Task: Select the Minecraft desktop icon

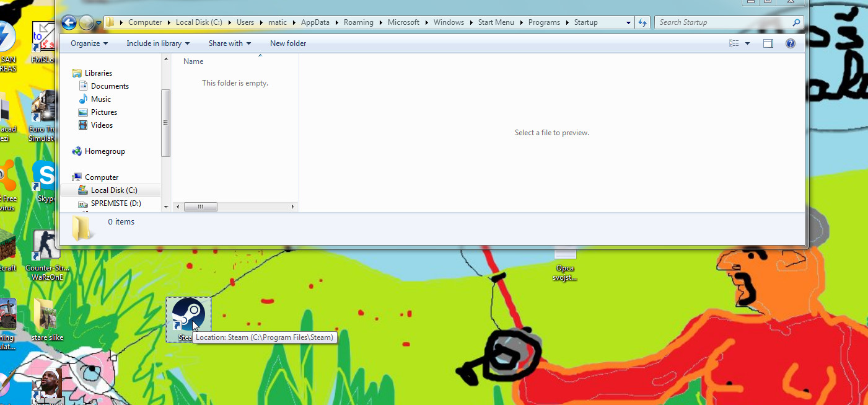Action: (x=7, y=251)
